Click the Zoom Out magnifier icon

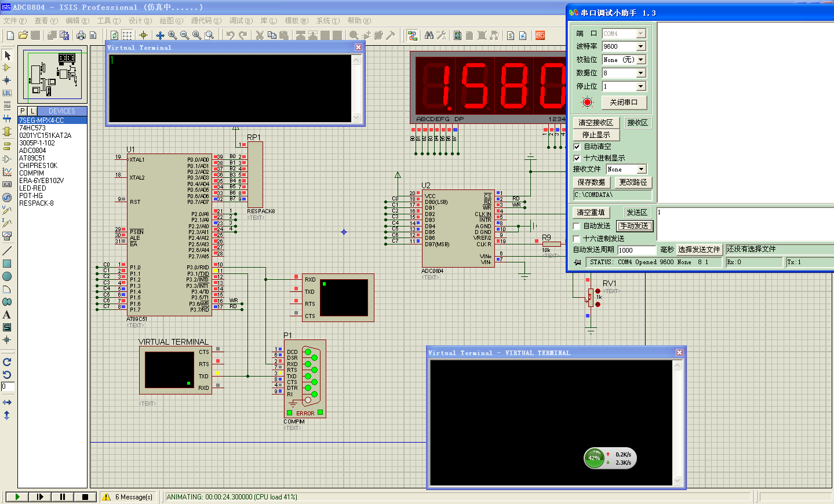(185, 35)
